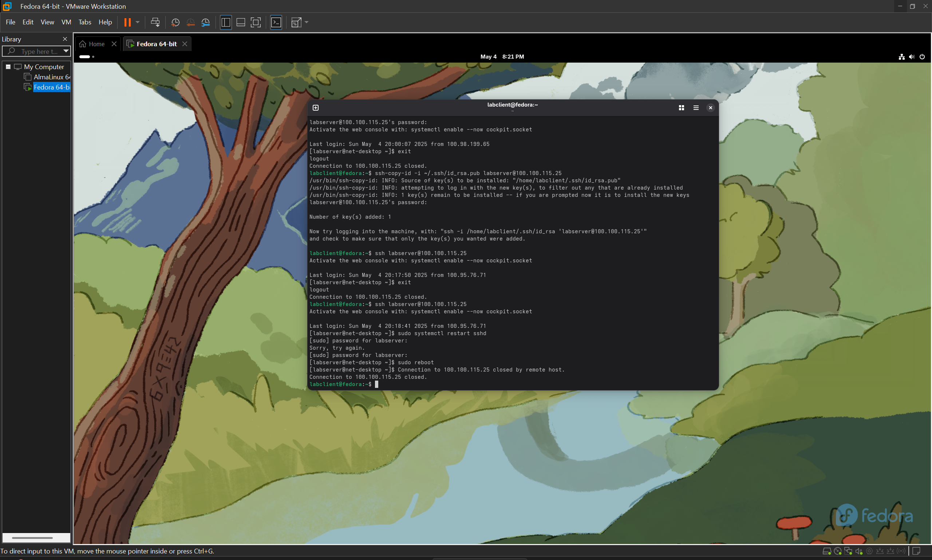Toggle the thumbnail bar view button

pyautogui.click(x=240, y=22)
